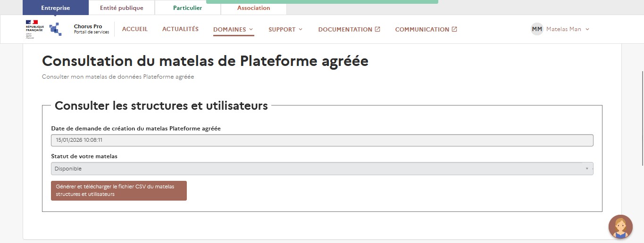This screenshot has height=243, width=644.
Task: Click the Chorus Pro blue squares logo
Action: [56, 29]
